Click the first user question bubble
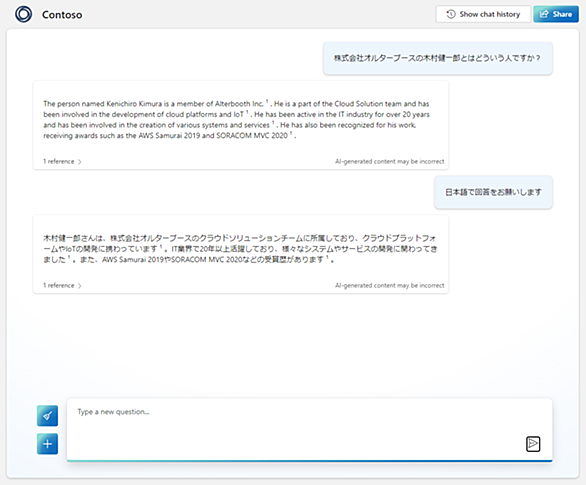The image size is (586, 485). pyautogui.click(x=438, y=58)
